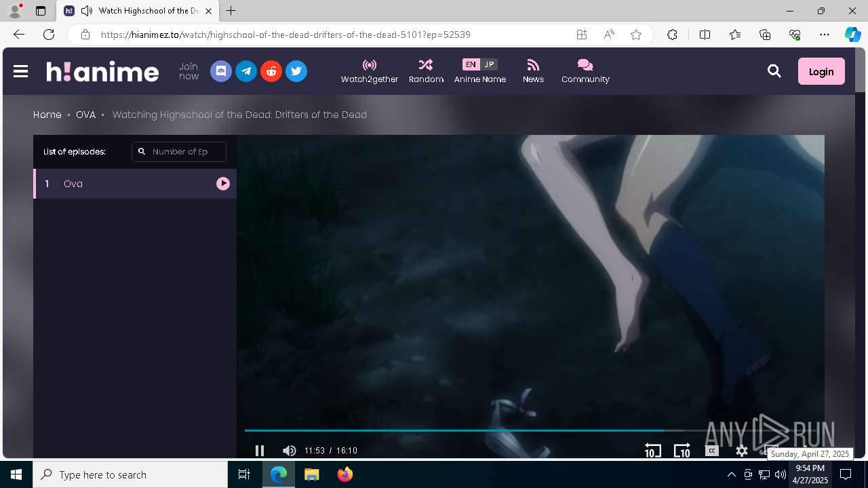Click the taskbar search box
This screenshot has width=868, height=488.
coord(130,474)
